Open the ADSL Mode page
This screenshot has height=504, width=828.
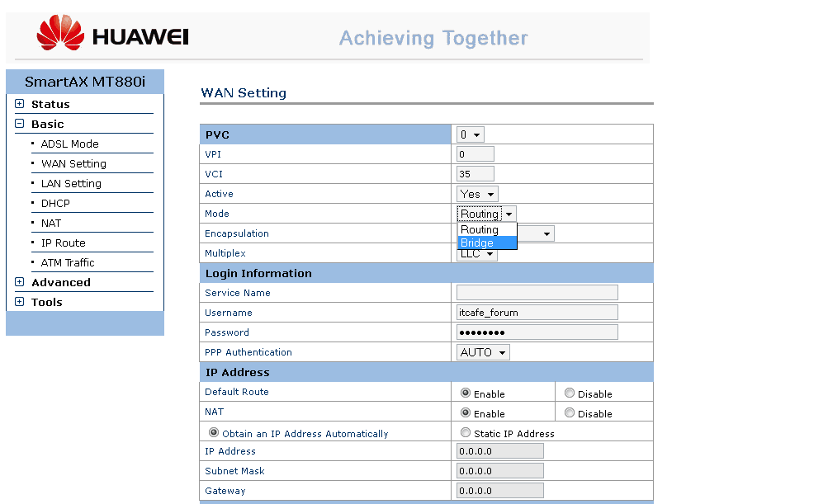click(x=69, y=144)
